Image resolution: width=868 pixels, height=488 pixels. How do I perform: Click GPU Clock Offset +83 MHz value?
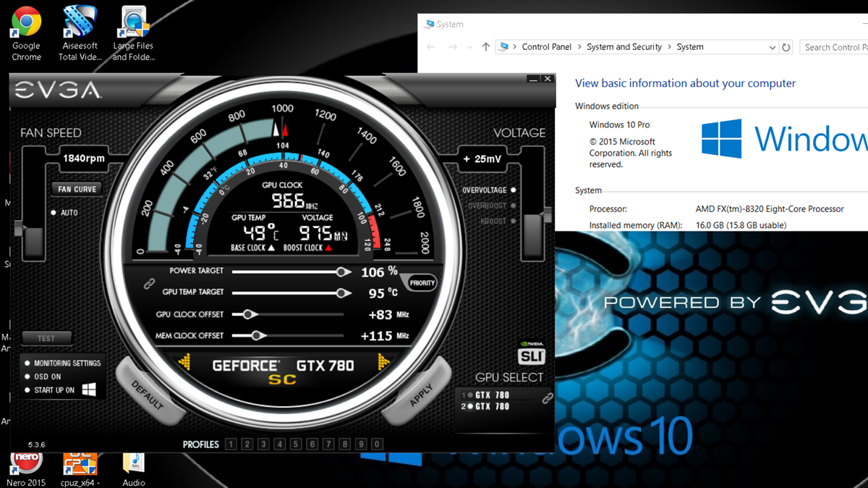(389, 315)
